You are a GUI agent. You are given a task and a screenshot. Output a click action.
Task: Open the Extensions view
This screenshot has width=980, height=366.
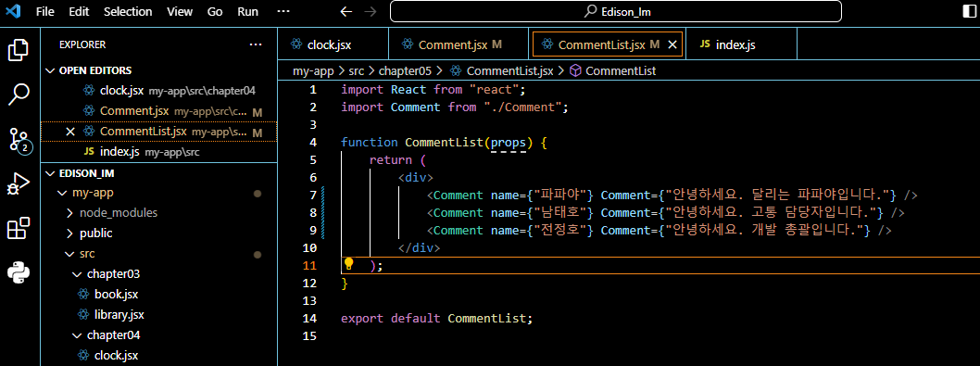pos(19,228)
